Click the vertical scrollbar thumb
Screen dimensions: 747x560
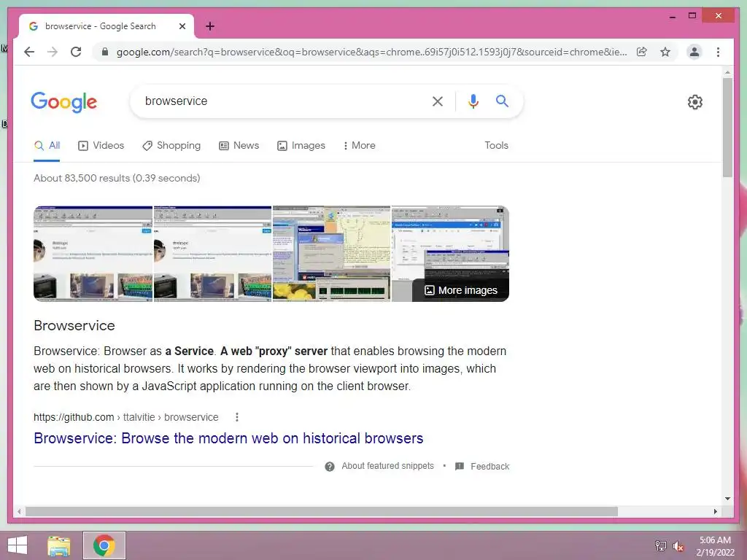(x=727, y=128)
